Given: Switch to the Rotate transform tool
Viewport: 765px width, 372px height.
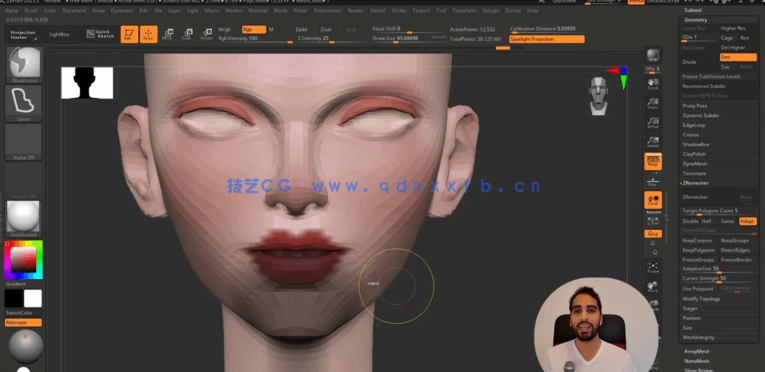Looking at the screenshot, I should click(206, 34).
